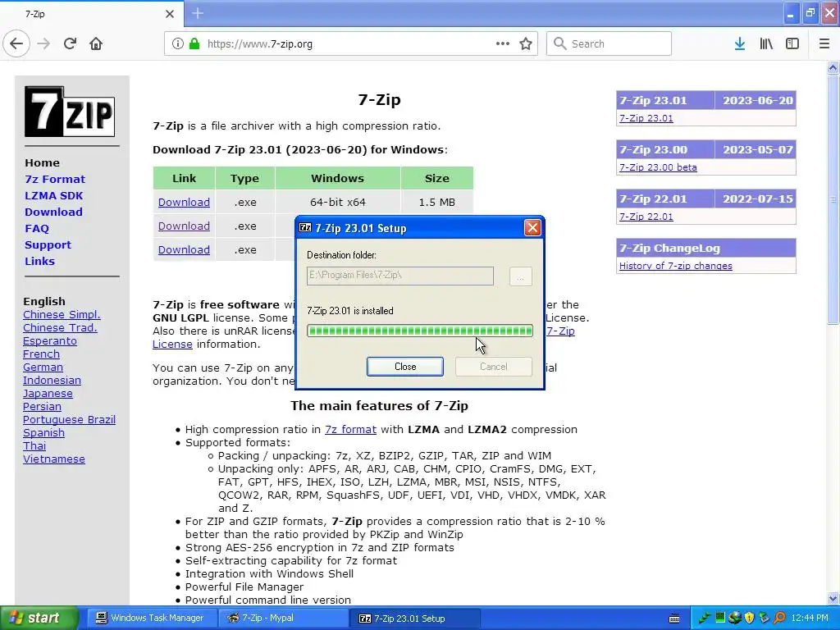Click the browse ellipsis button in Setup
The width and height of the screenshot is (840, 630).
pyautogui.click(x=520, y=276)
